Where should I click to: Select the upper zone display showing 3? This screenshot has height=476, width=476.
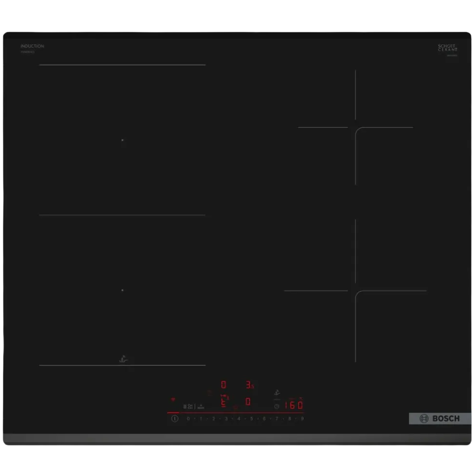[x=249, y=385]
